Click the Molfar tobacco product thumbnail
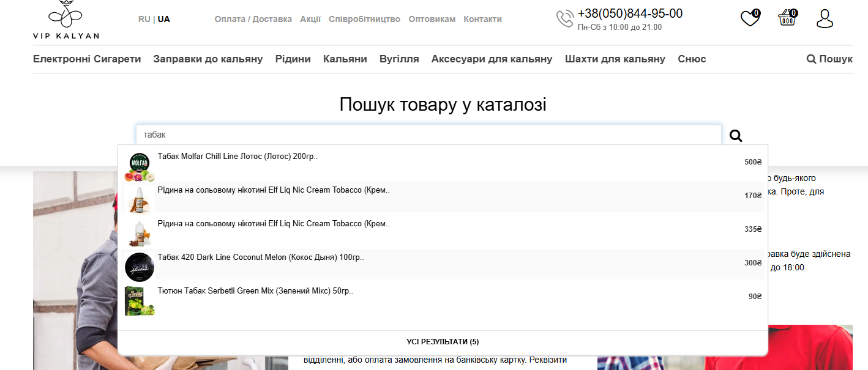This screenshot has height=370, width=868. [x=140, y=167]
